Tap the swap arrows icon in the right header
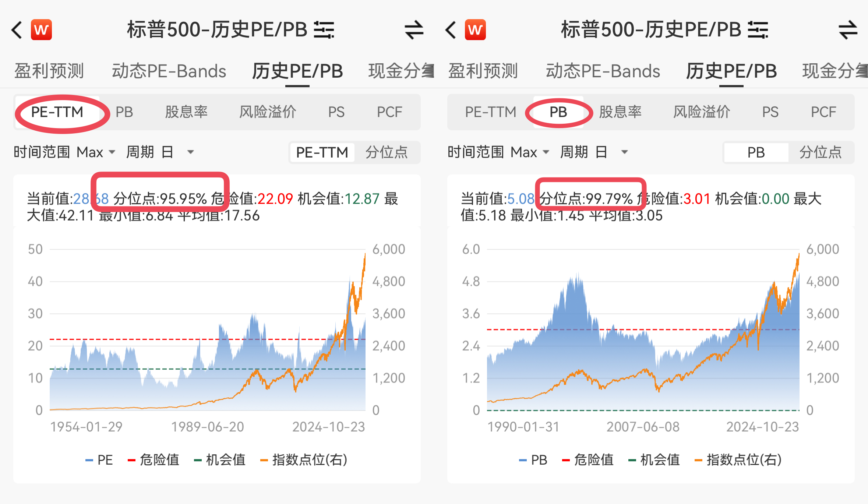Viewport: 868px width, 504px height. coord(848,30)
